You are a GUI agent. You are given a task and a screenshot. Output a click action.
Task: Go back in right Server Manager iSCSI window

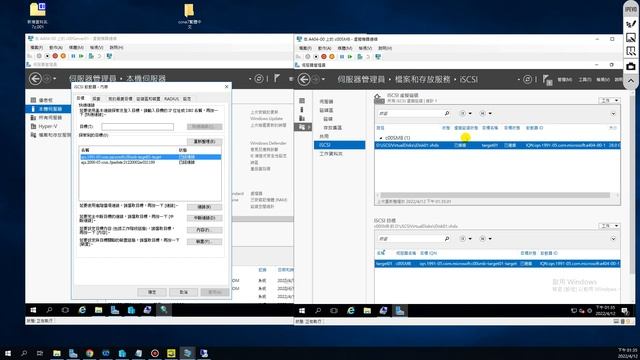(x=304, y=79)
